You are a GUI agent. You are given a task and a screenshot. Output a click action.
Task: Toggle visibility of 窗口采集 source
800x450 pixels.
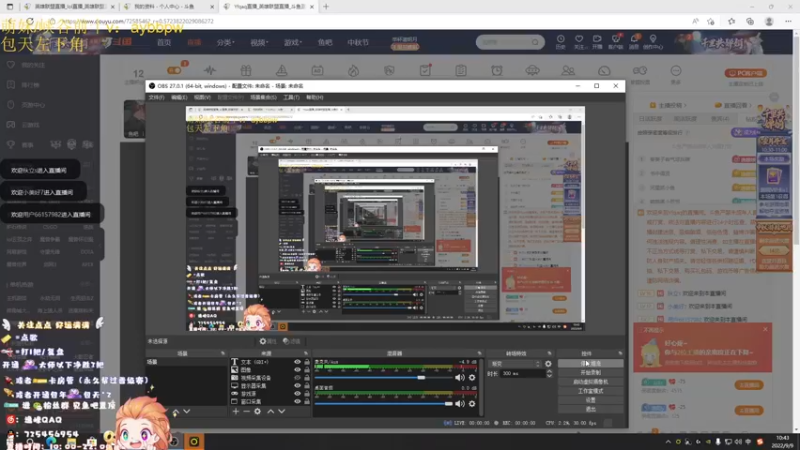297,402
